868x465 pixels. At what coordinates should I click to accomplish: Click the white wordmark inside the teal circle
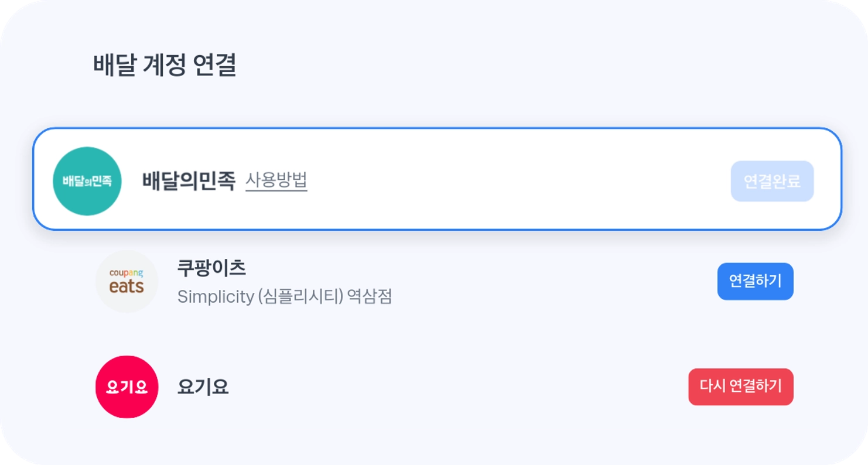(x=87, y=181)
